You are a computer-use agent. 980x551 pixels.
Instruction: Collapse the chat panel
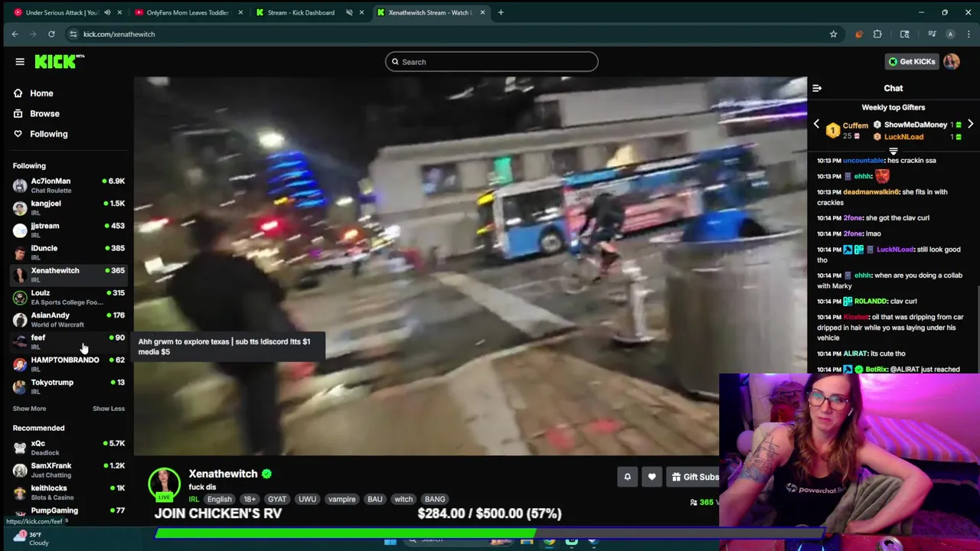coord(817,88)
